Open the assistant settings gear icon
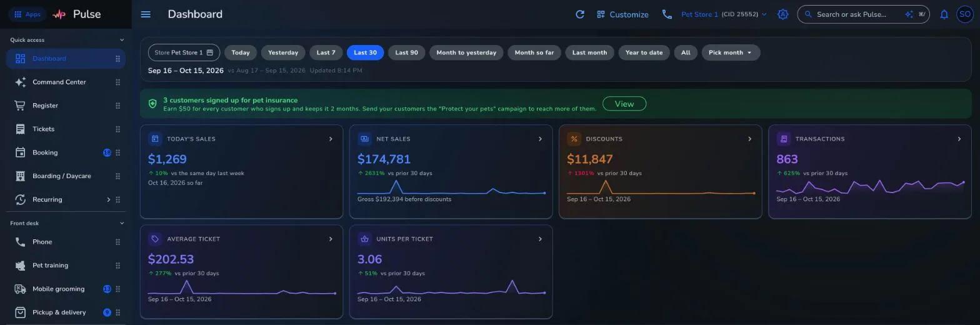This screenshot has height=325, width=980. (782, 14)
